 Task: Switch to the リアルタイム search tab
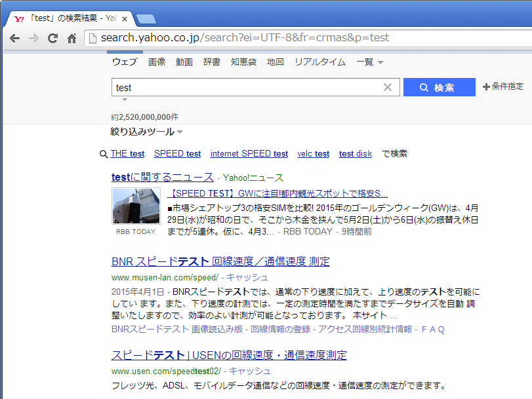coord(320,62)
